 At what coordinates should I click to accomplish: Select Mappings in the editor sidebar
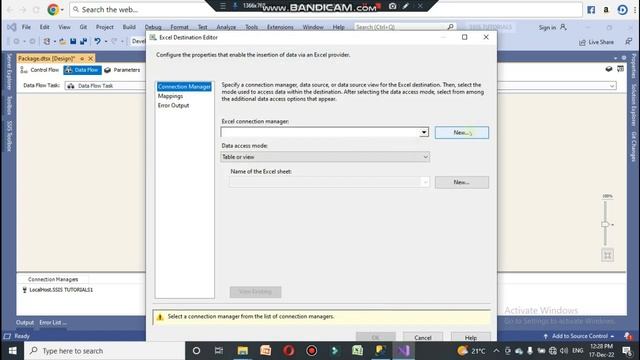click(170, 96)
